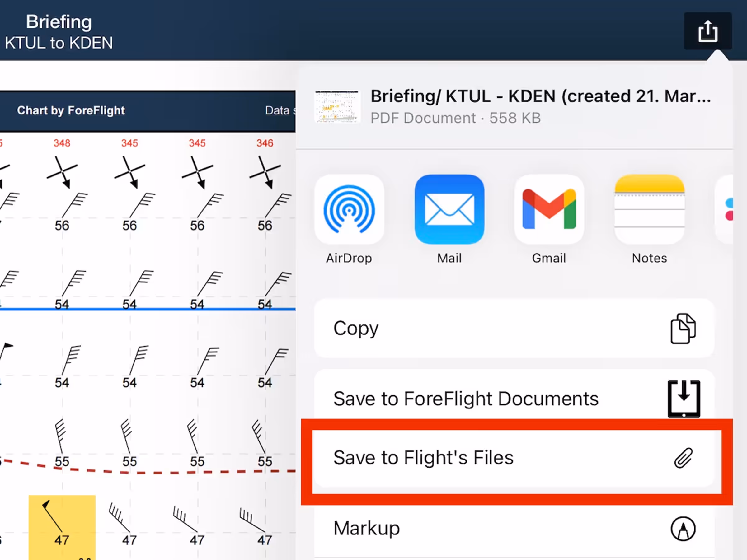Tap the partially visible app icon after Notes
The height and width of the screenshot is (560, 747).
[724, 209]
